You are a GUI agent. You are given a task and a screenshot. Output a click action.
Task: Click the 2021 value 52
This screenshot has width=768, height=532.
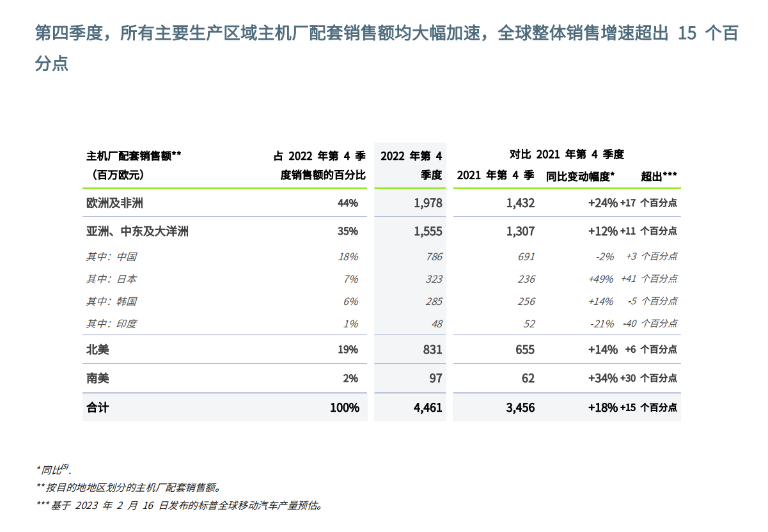tap(529, 324)
